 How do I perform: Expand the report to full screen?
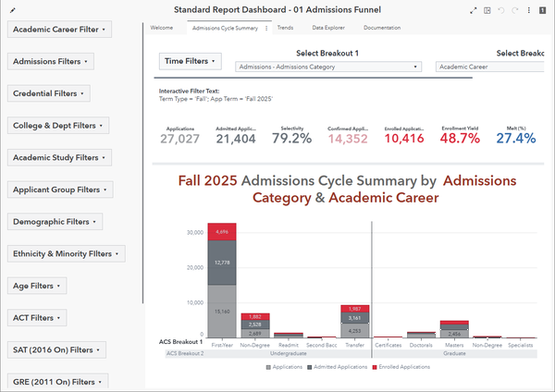pos(474,10)
